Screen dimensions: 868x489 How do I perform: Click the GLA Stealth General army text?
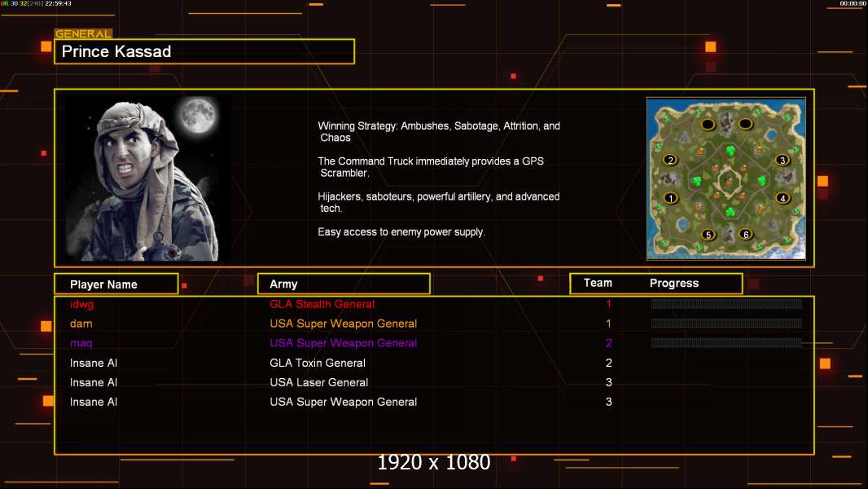pos(322,304)
